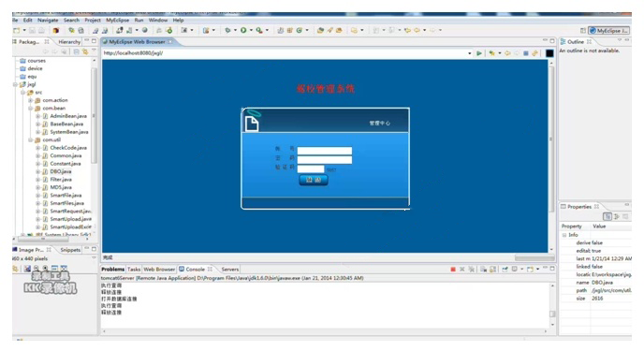Select DBO.java in the tree
This screenshot has width=644, height=351.
(x=60, y=171)
